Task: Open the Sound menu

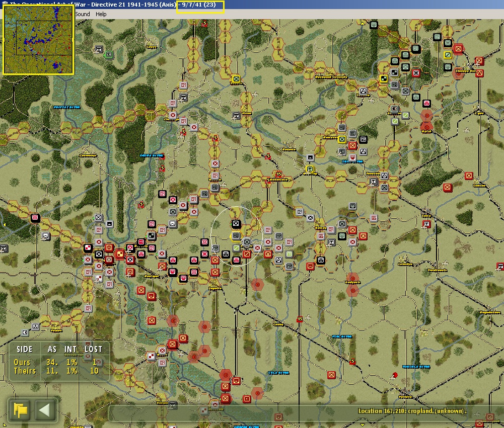Action: [82, 14]
